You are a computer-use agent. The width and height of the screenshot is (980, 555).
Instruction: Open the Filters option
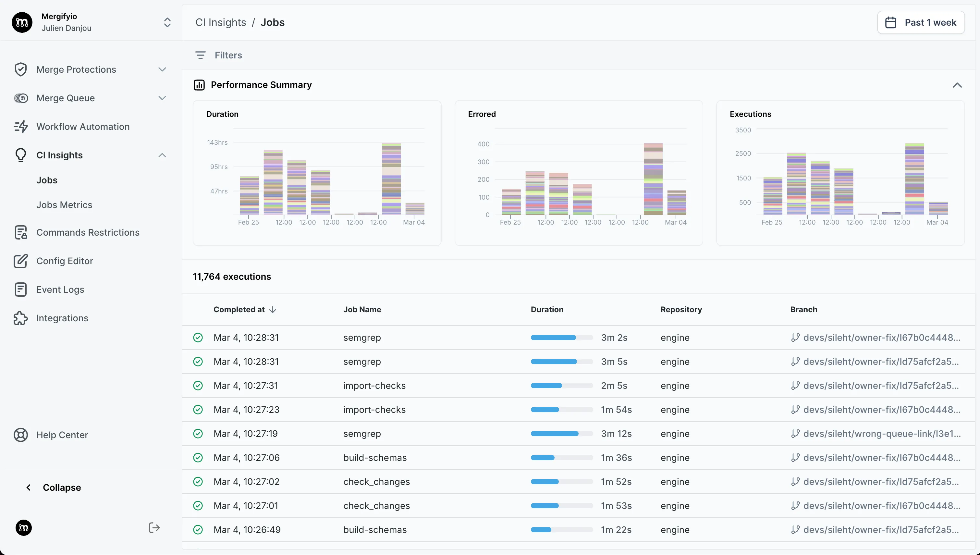pos(228,55)
